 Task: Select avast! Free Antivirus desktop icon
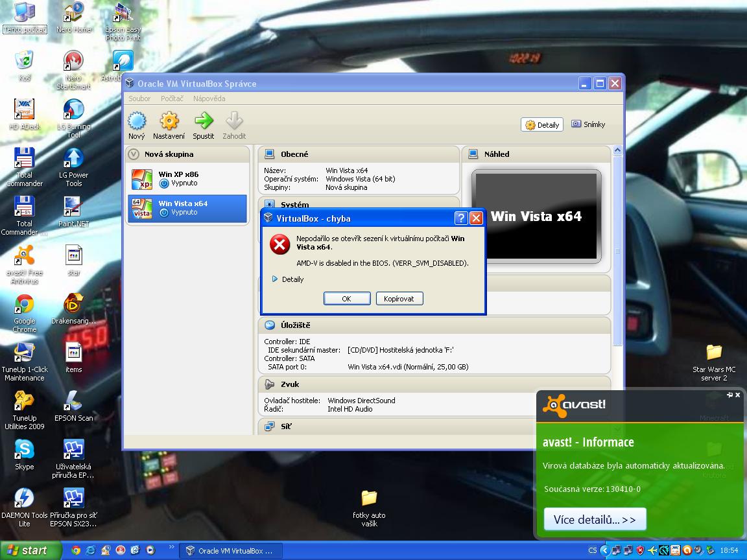(24, 264)
